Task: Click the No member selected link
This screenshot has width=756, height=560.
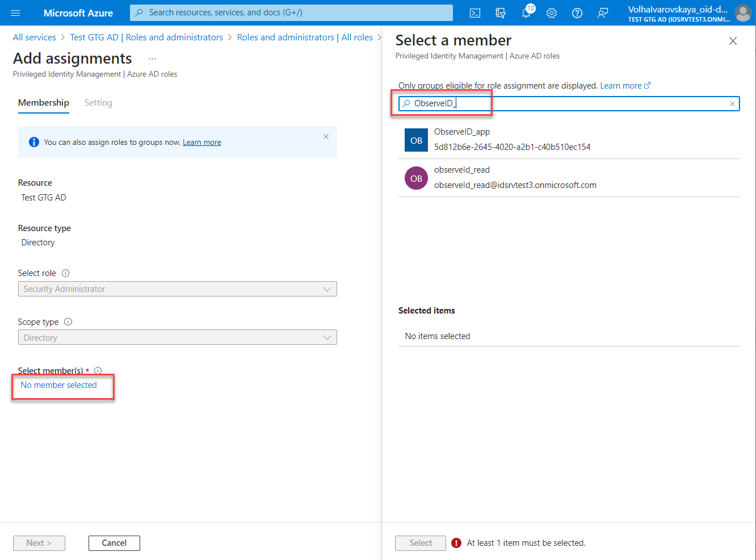Action: 58,385
